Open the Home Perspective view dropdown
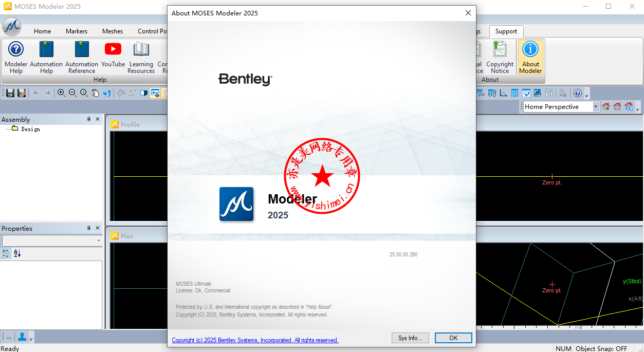This screenshot has height=352, width=644. [x=596, y=107]
